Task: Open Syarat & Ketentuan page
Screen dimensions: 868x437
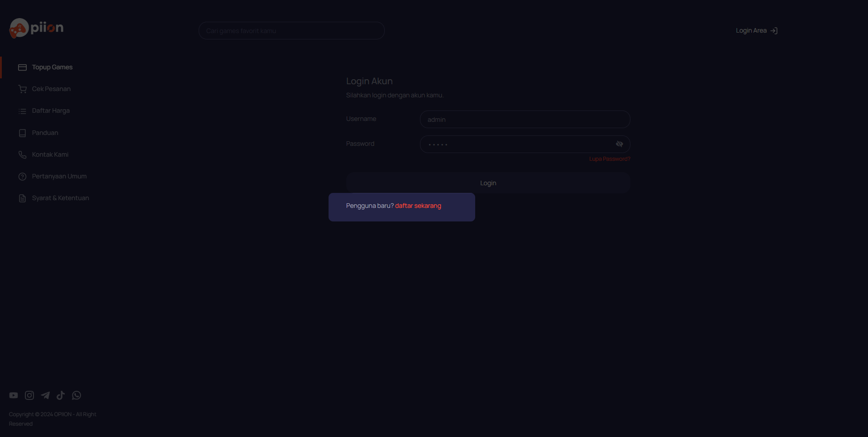Action: click(60, 198)
